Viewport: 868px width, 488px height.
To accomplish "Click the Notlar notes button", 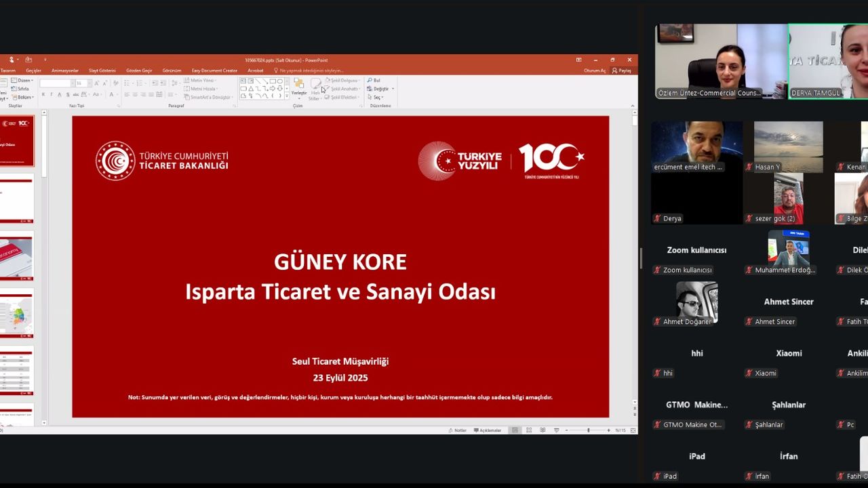I will (x=457, y=430).
